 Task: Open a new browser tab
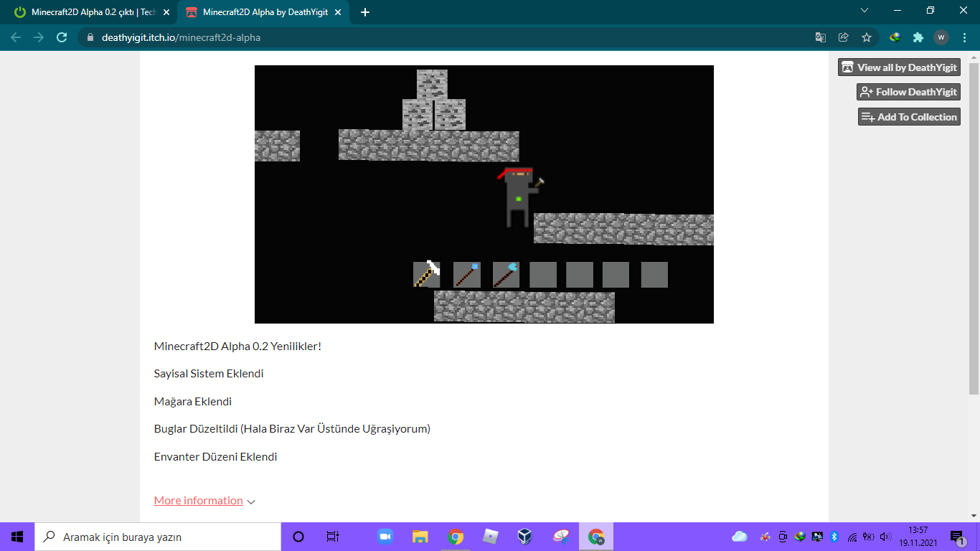(365, 12)
